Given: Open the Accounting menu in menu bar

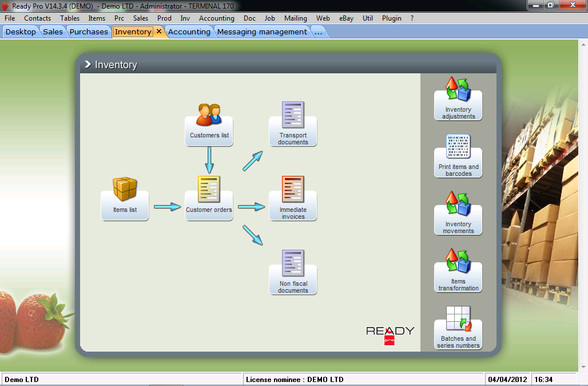Looking at the screenshot, I should 217,18.
